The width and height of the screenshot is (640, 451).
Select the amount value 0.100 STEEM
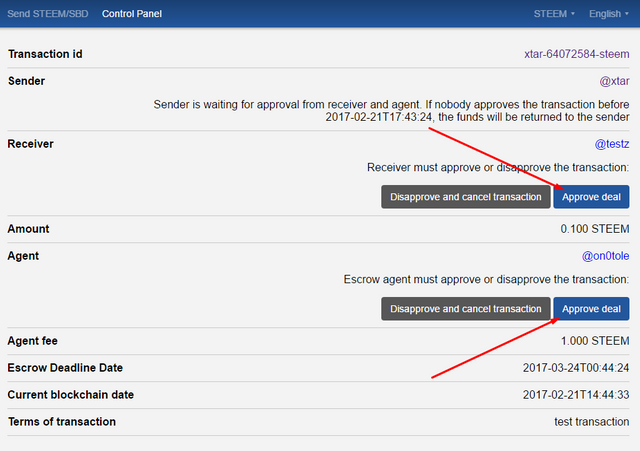595,229
